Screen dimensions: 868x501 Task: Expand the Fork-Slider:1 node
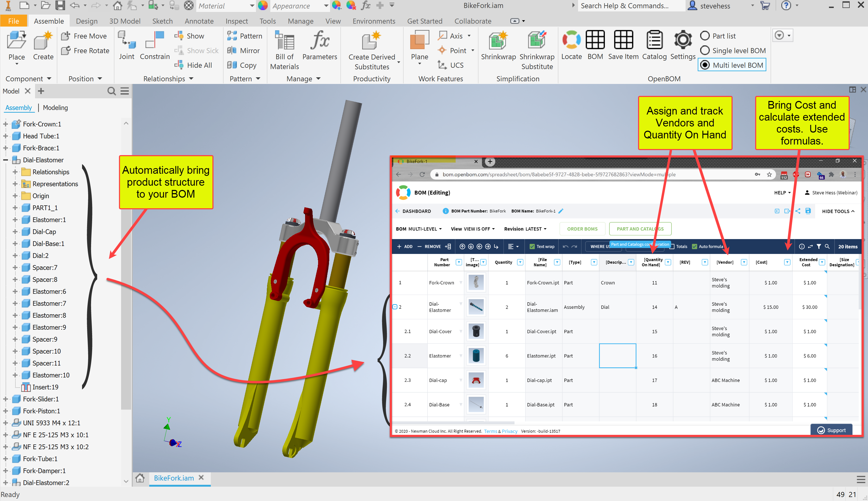pyautogui.click(x=6, y=399)
